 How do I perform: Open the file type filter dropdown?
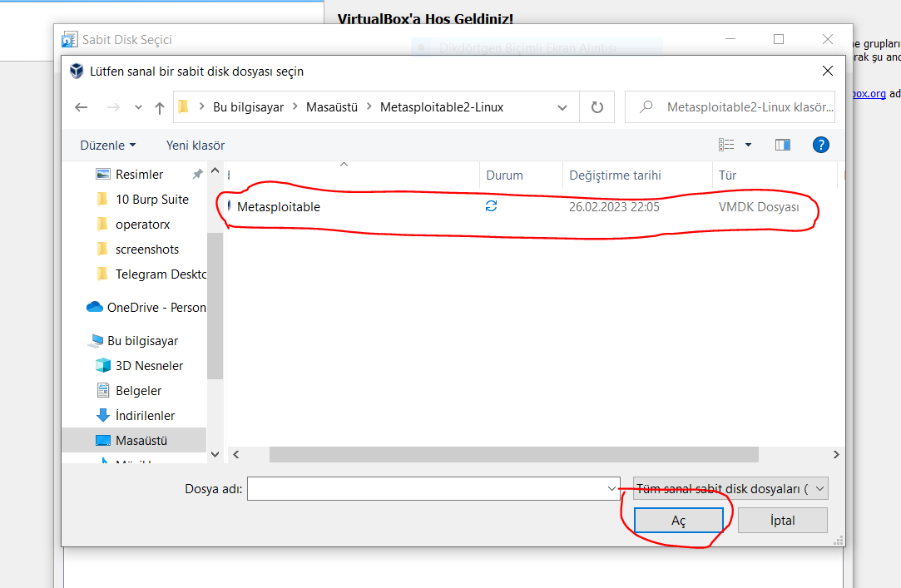(x=730, y=489)
